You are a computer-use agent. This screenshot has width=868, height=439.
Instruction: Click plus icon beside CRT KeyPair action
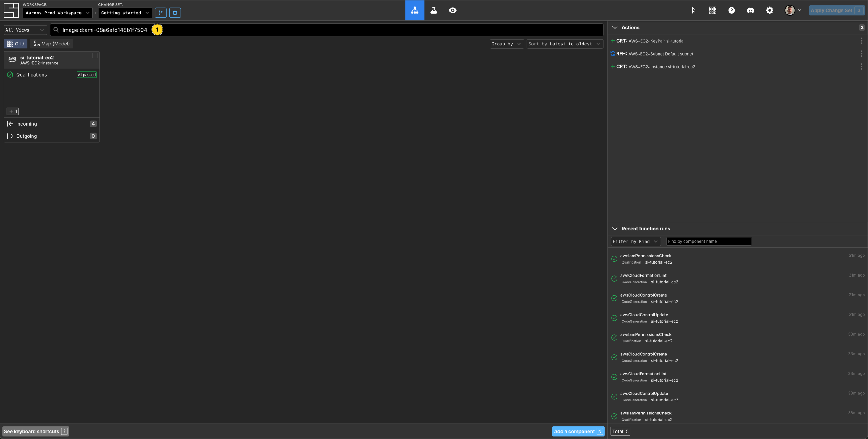(613, 41)
